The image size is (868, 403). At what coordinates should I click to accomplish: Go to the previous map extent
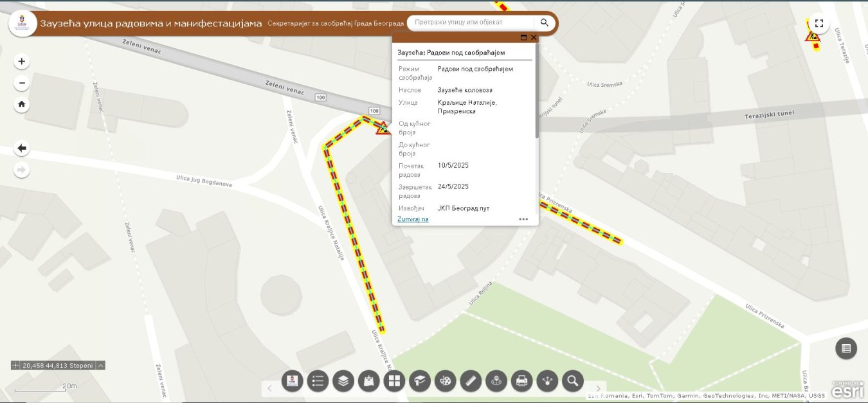(22, 148)
